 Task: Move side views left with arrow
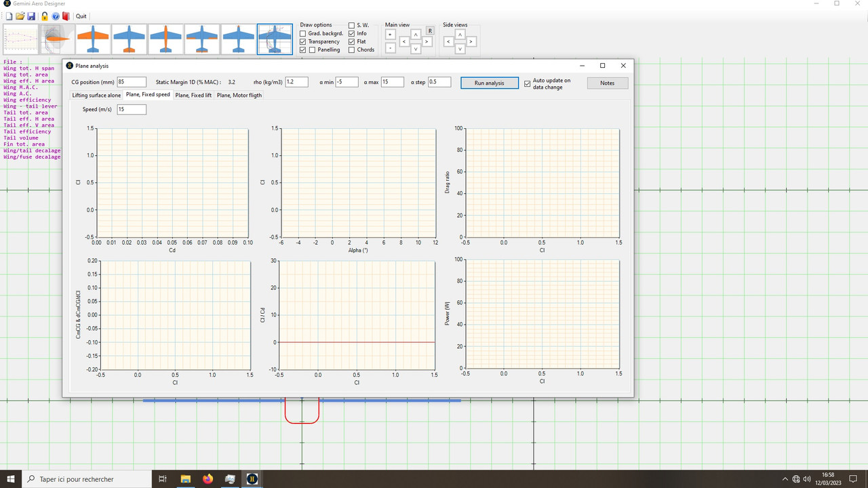pyautogui.click(x=448, y=41)
